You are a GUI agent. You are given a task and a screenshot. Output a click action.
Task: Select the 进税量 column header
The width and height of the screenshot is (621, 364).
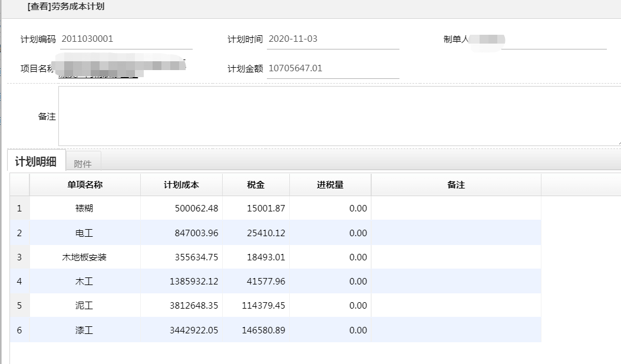tap(330, 185)
